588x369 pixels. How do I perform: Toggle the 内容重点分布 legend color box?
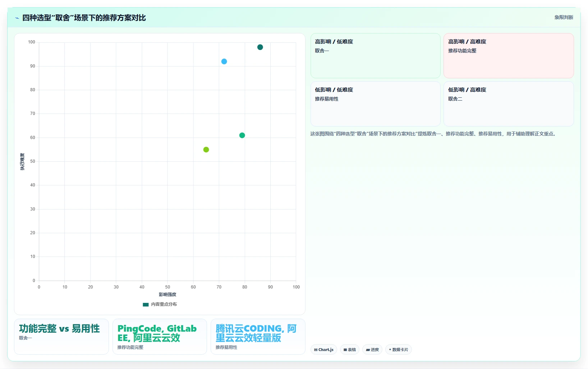(146, 304)
